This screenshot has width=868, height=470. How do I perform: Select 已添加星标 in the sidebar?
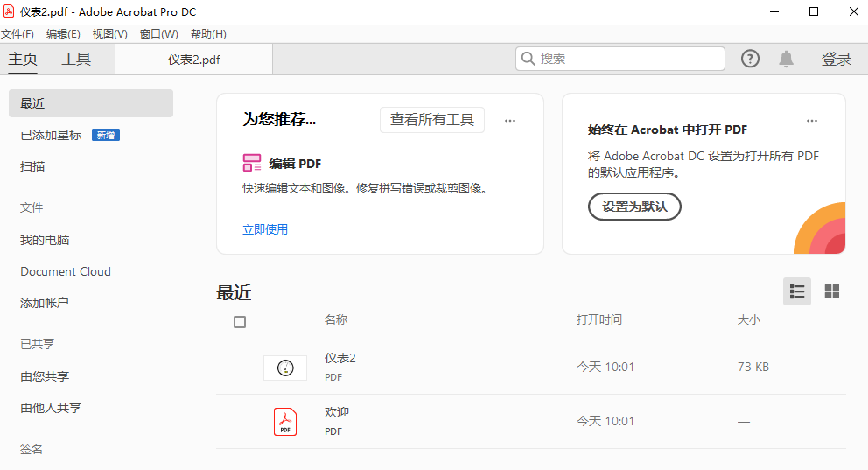(x=51, y=135)
